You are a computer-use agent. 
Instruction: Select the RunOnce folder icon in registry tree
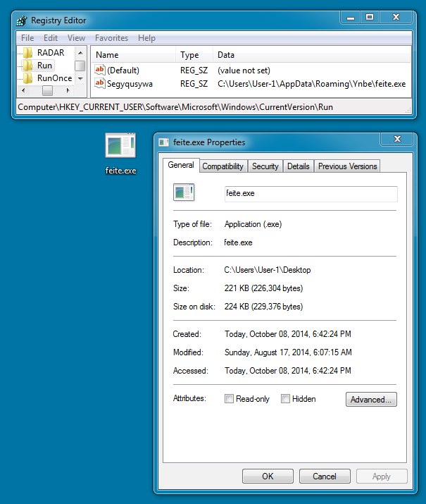(28, 78)
